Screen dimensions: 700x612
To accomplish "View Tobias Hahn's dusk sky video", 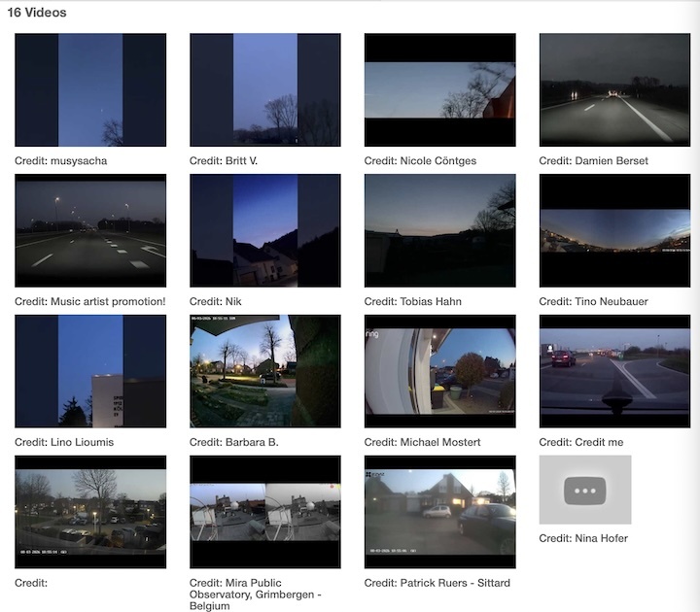I will pyautogui.click(x=439, y=231).
